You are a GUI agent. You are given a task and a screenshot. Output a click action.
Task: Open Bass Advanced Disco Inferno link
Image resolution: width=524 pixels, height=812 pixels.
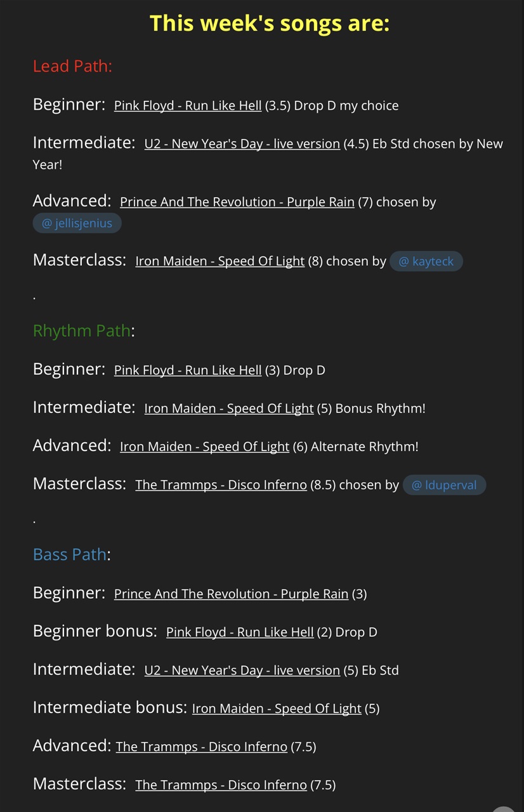202,747
